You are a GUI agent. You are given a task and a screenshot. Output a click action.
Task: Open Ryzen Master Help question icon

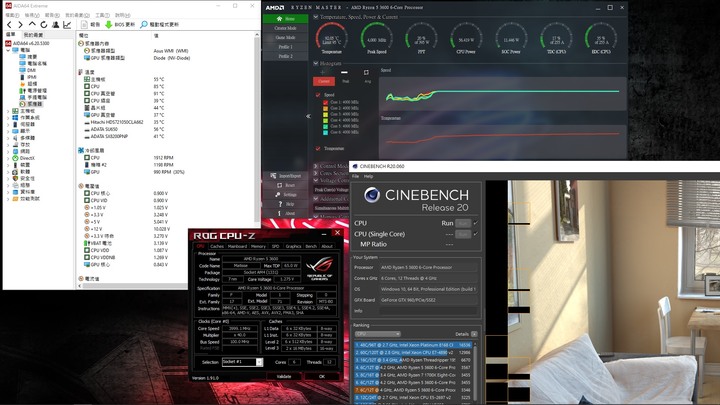tap(280, 204)
